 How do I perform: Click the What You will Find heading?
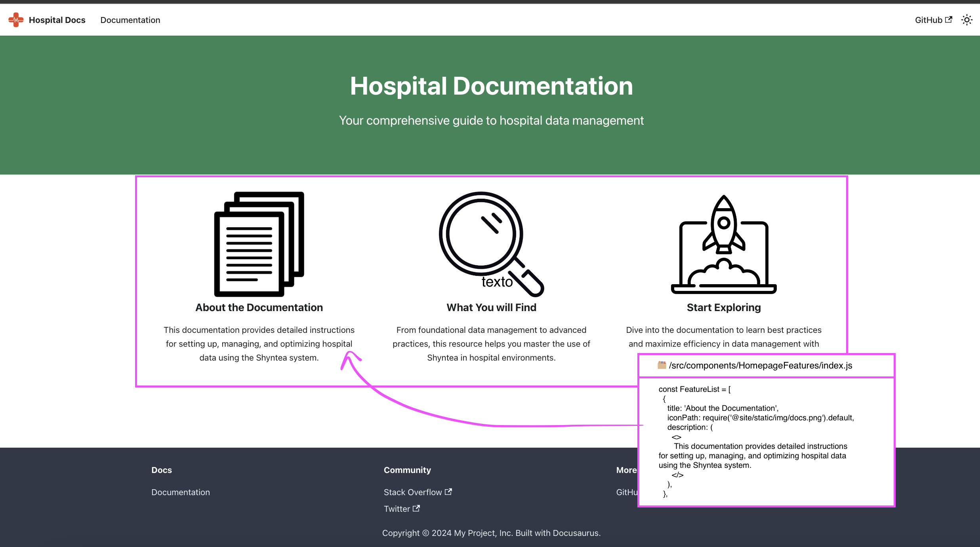pos(491,308)
